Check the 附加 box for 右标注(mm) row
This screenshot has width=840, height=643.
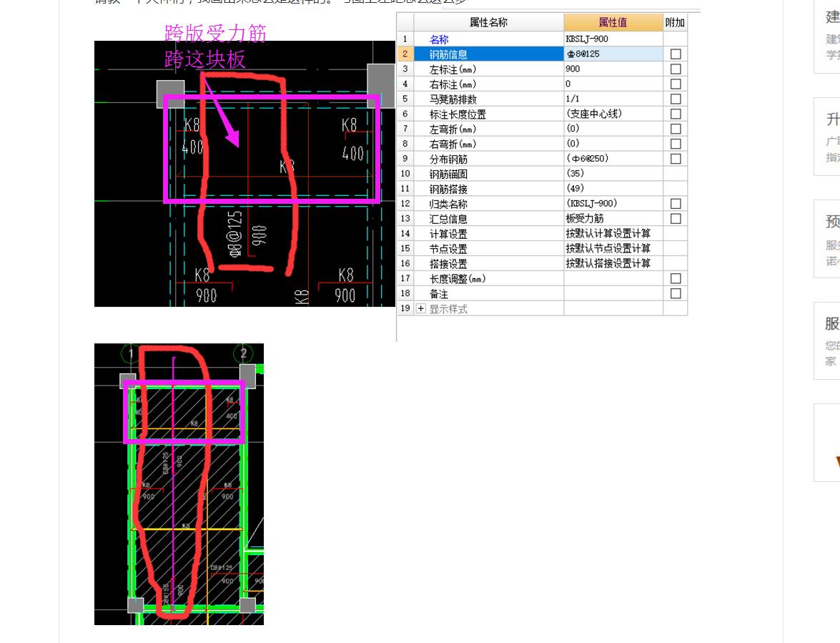pyautogui.click(x=676, y=84)
